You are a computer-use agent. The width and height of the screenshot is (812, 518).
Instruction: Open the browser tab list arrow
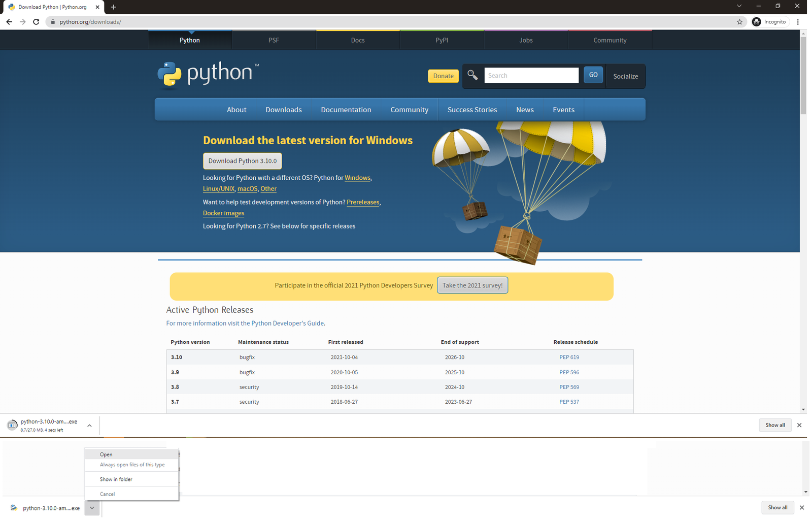[x=738, y=7]
